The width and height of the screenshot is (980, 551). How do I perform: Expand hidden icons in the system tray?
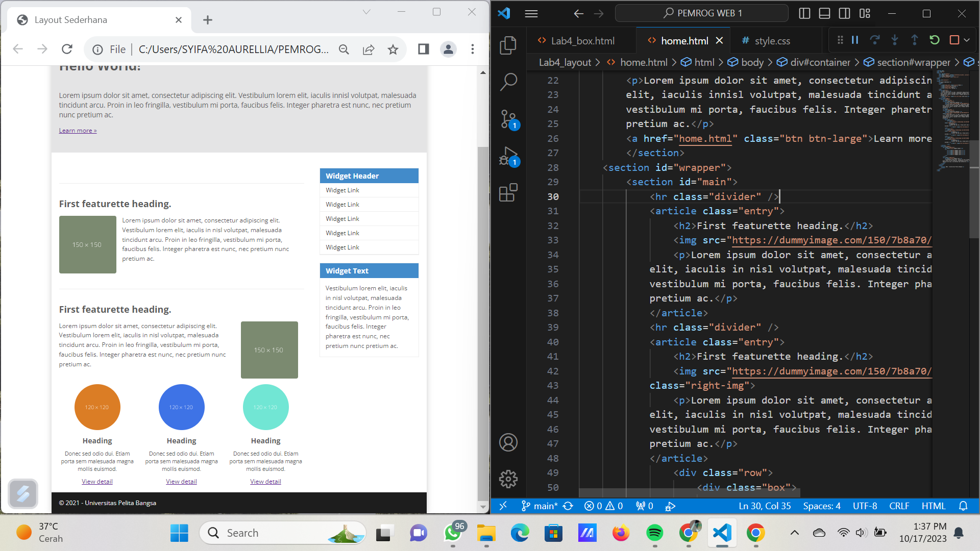click(795, 533)
